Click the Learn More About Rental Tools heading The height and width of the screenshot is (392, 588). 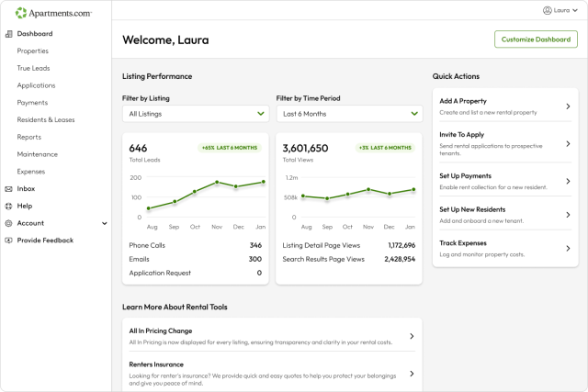[175, 308]
